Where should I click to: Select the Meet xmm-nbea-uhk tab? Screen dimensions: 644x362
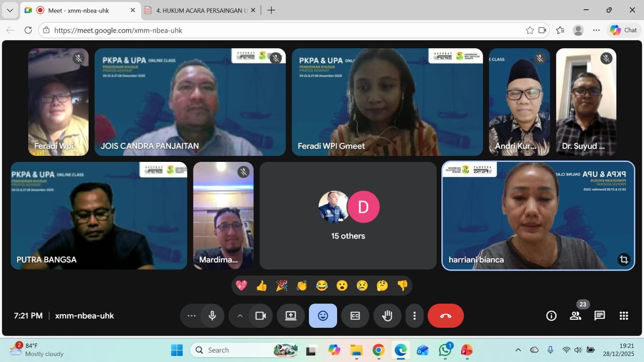(x=79, y=10)
